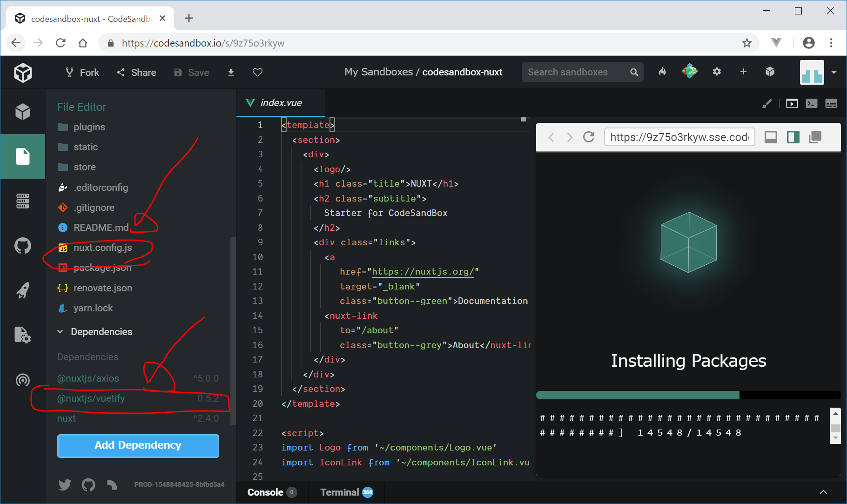Open the explore flame icon
Screen dimensions: 847x504
tap(662, 72)
